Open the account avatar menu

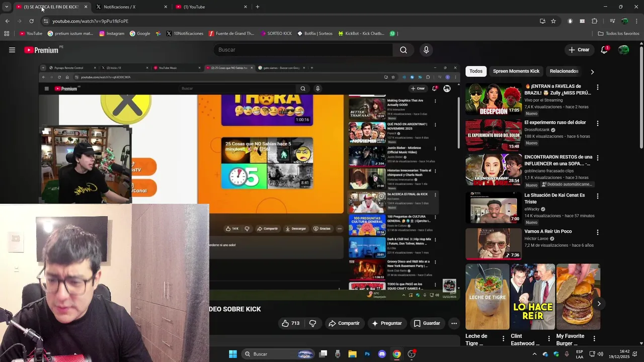click(x=623, y=50)
